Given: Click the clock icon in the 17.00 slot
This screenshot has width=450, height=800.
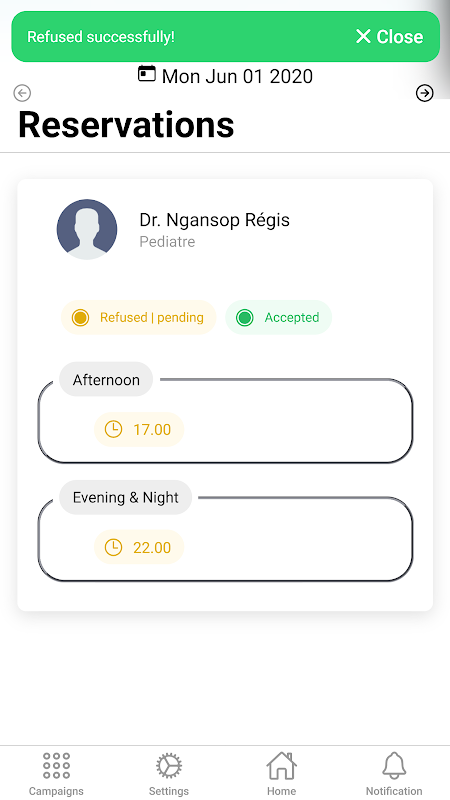Looking at the screenshot, I should click(x=113, y=429).
